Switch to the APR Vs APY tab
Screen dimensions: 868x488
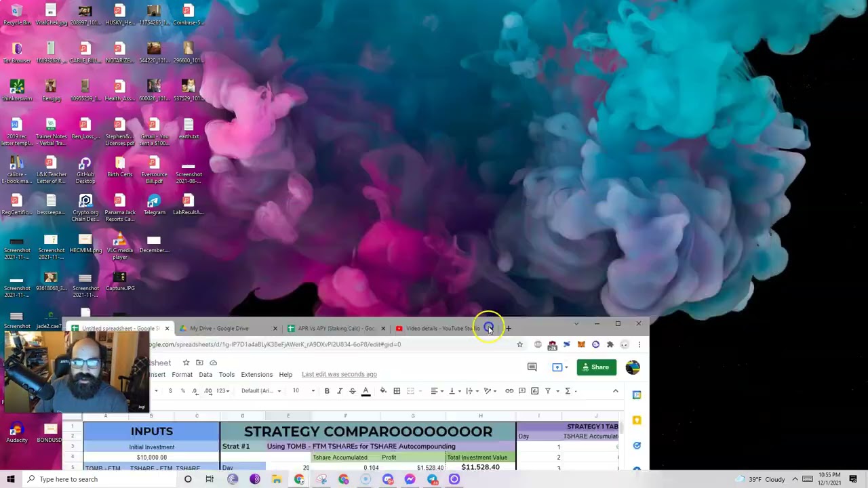pyautogui.click(x=335, y=329)
